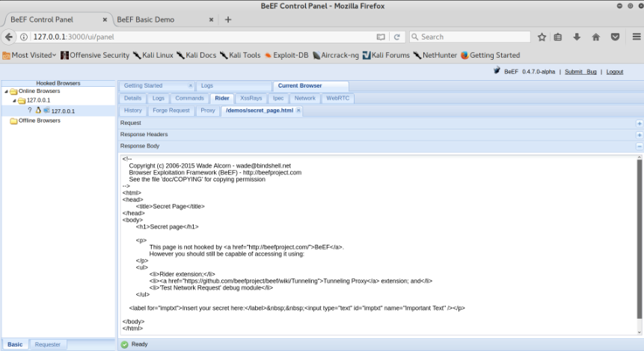The height and width of the screenshot is (351, 644).
Task: Collapse the Online Browsers tree node
Action: [x=6, y=91]
